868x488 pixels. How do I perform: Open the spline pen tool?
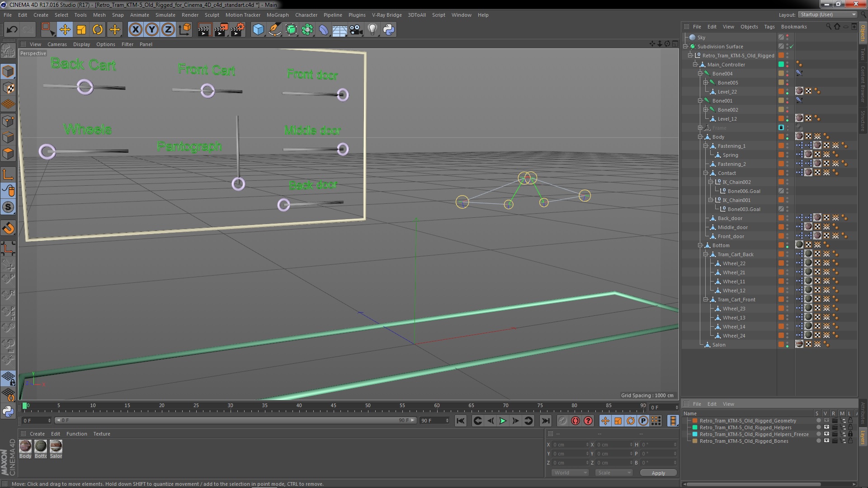tap(274, 30)
